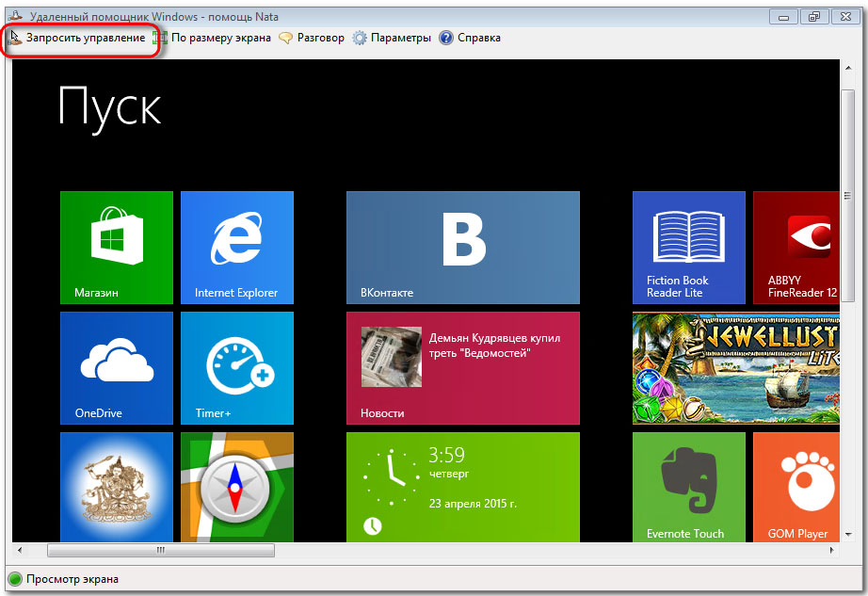The height and width of the screenshot is (596, 868).
Task: Select По размеру экрана to fit the screen
Action: pos(213,38)
